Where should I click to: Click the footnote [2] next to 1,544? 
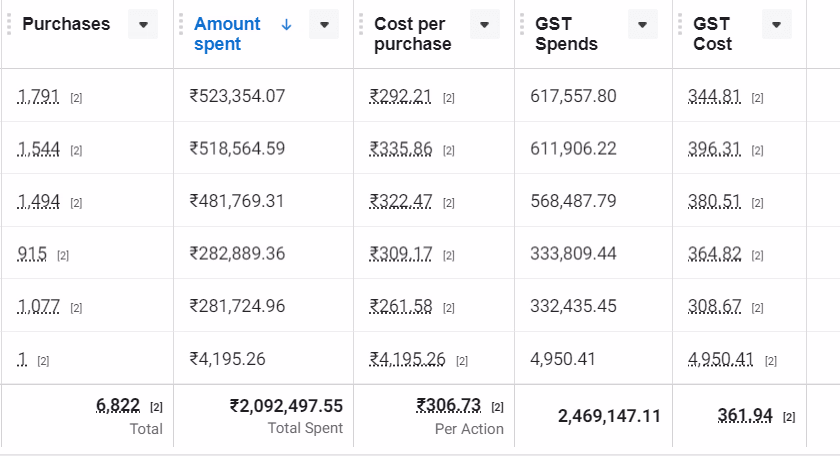pyautogui.click(x=76, y=150)
